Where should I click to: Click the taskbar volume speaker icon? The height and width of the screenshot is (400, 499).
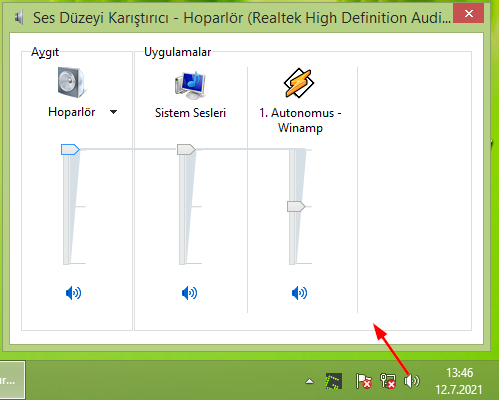click(x=412, y=381)
